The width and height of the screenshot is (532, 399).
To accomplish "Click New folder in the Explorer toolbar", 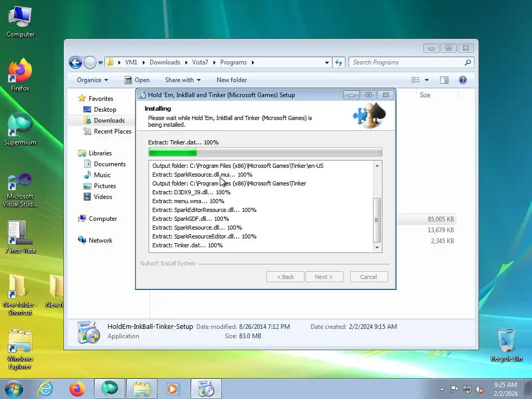I will click(232, 80).
